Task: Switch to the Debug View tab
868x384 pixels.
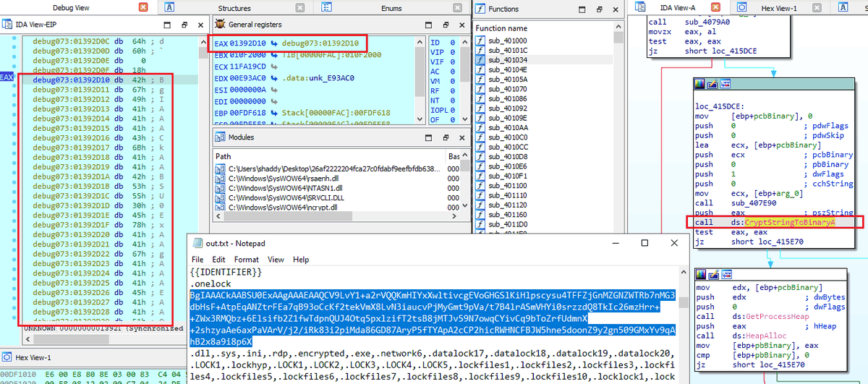Action: click(x=71, y=7)
